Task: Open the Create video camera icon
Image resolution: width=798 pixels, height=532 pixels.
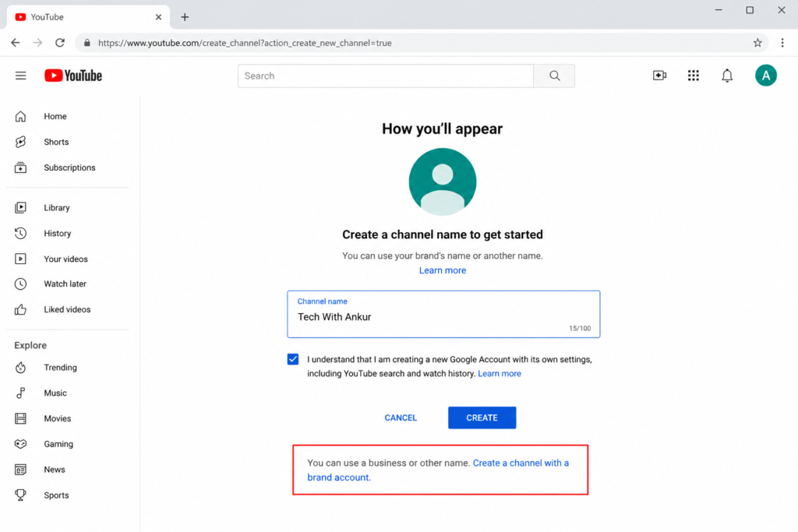Action: [x=659, y=76]
